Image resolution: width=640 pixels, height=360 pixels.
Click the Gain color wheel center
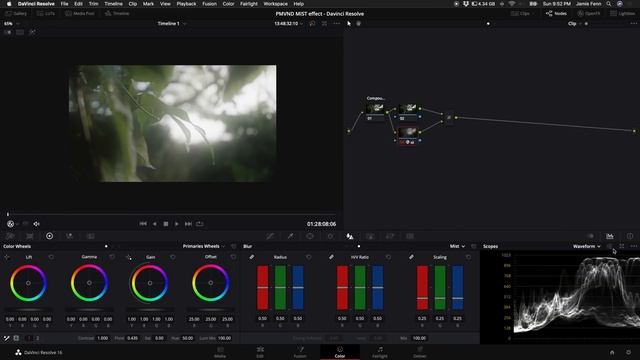pos(150,283)
